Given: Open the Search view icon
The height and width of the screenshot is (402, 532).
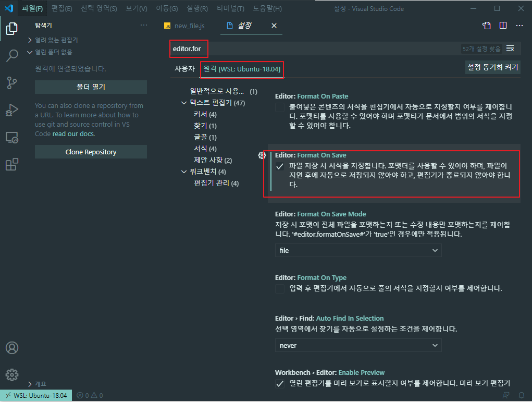Looking at the screenshot, I should pos(12,55).
